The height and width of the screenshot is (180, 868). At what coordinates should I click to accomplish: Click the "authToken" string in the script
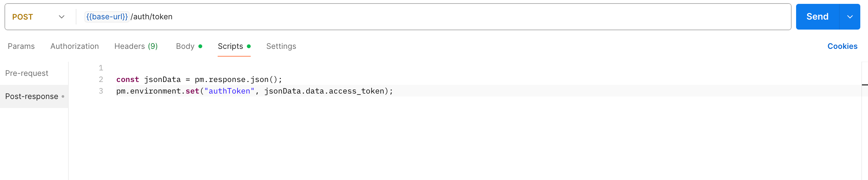click(229, 91)
